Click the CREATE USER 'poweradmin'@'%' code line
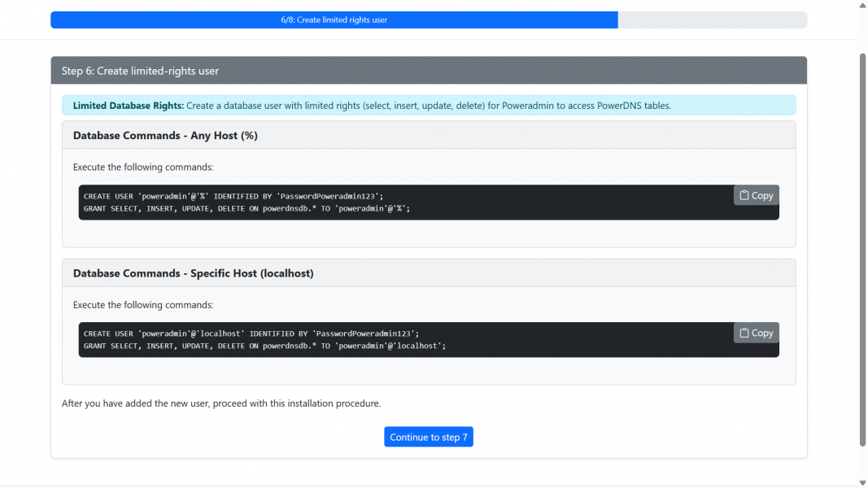The image size is (868, 488). tap(233, 196)
